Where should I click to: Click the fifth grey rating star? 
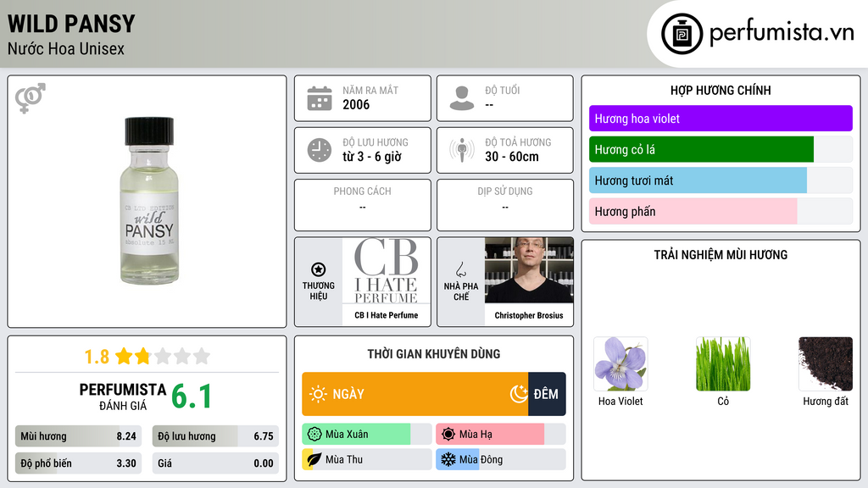tap(202, 356)
